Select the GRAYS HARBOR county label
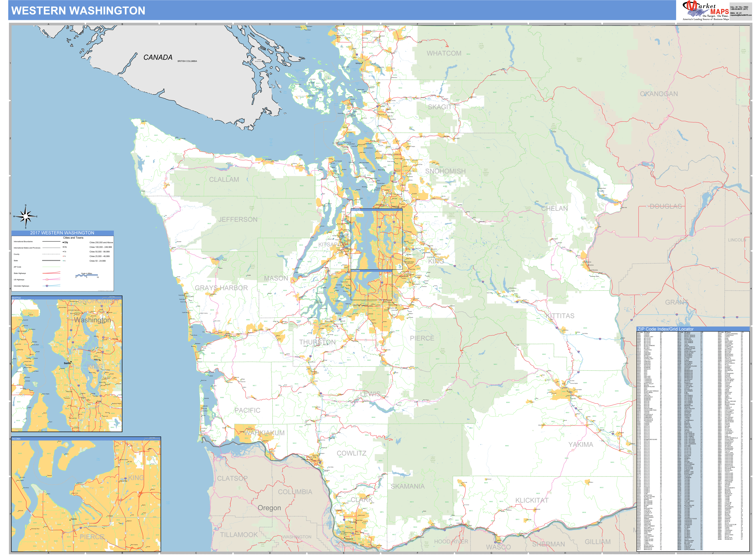 pos(221,288)
